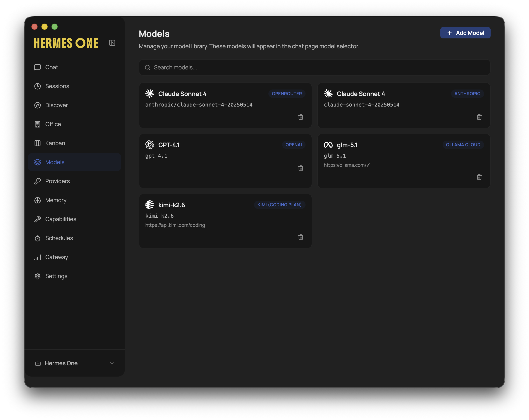
Task: Open the Kanban board
Action: [75, 143]
